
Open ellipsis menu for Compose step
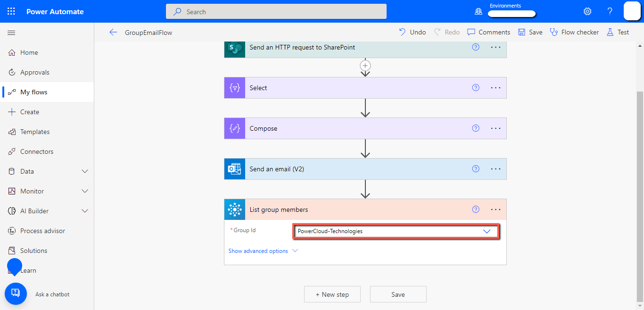(x=495, y=128)
